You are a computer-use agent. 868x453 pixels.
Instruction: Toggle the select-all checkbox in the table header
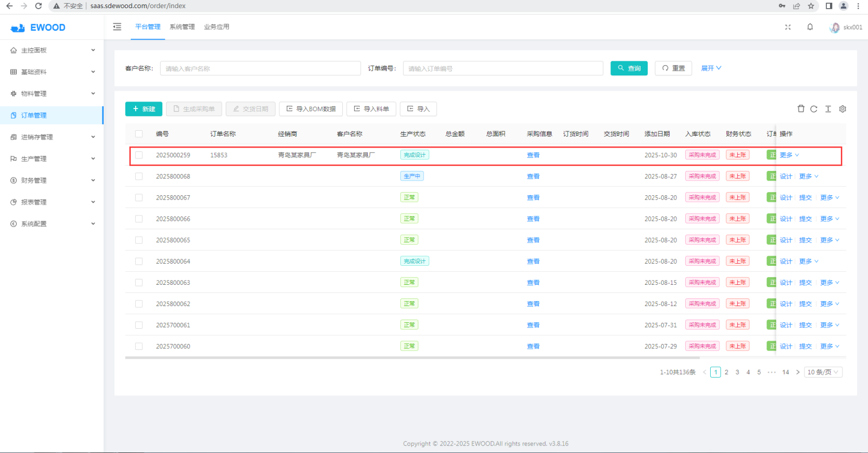click(x=139, y=134)
